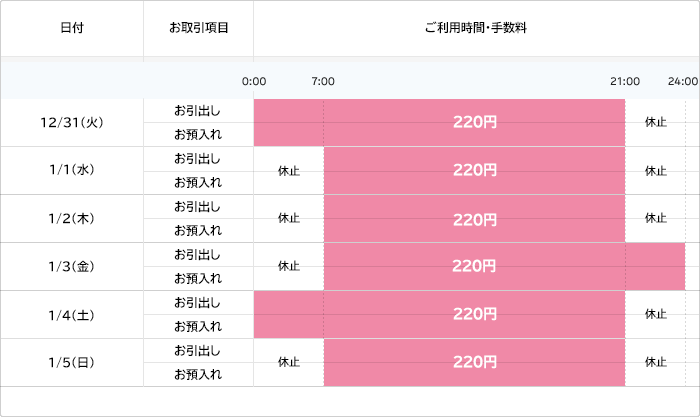Image resolution: width=700 pixels, height=417 pixels.
Task: Click the 21:00 time label
Action: click(625, 81)
